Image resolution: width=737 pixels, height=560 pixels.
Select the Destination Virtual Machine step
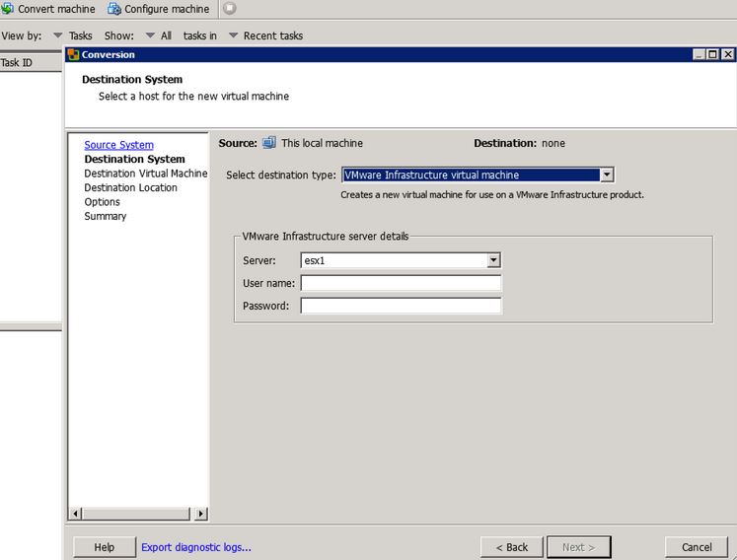pos(146,174)
